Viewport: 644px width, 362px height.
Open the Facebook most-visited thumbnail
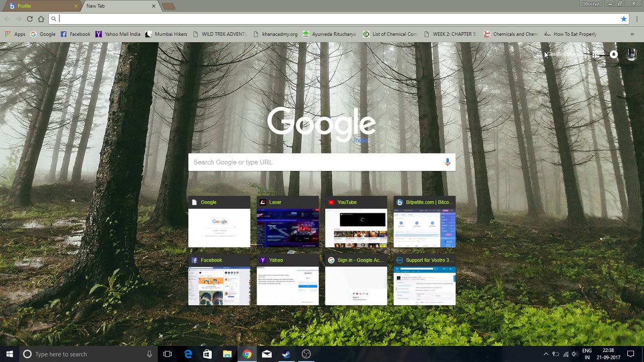[219, 280]
